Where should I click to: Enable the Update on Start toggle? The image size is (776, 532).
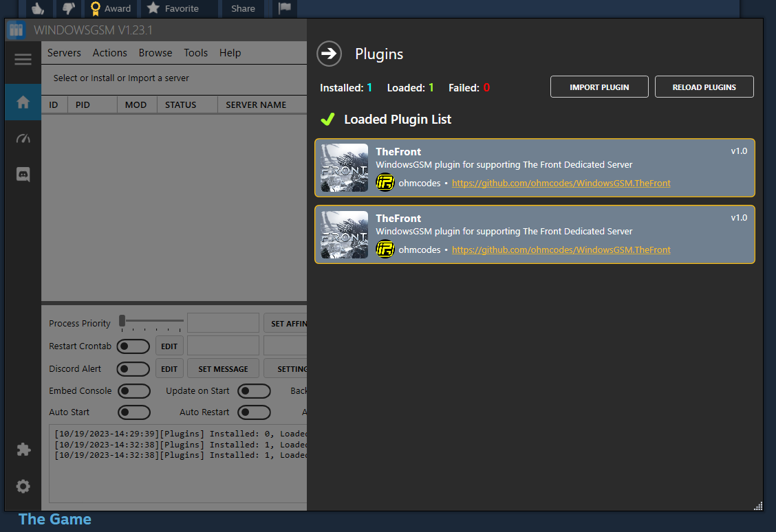pos(254,390)
